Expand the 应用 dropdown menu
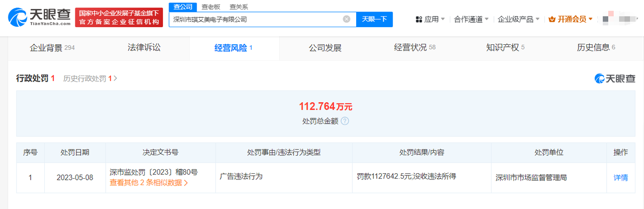644x209 pixels. tap(435, 19)
